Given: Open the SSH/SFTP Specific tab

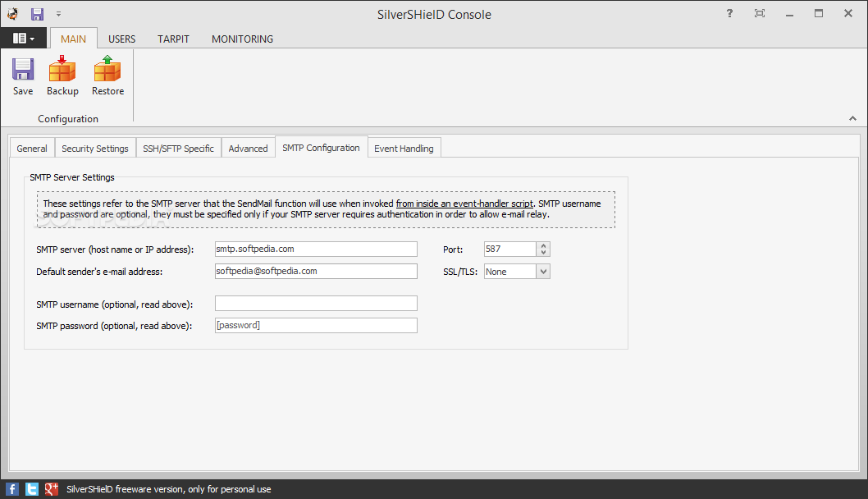Looking at the screenshot, I should point(178,148).
